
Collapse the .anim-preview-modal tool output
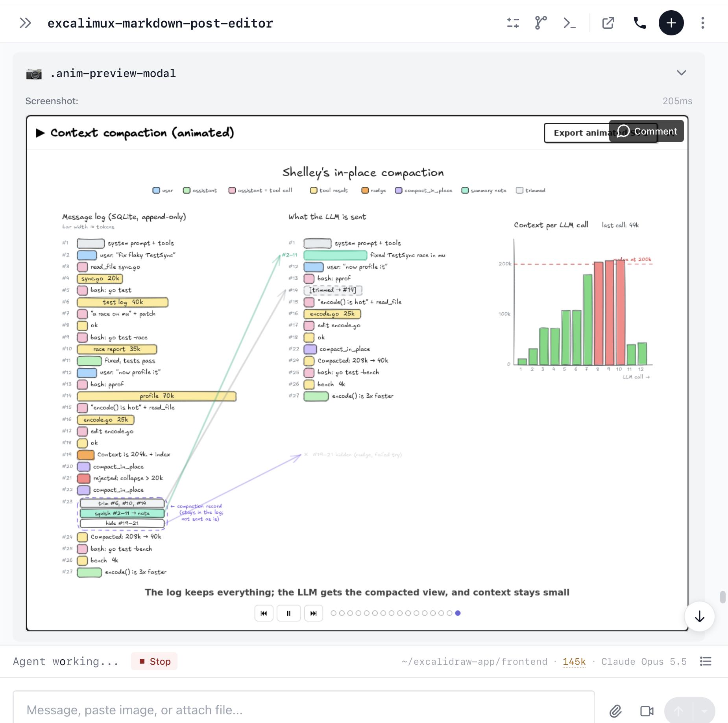pyautogui.click(x=682, y=73)
